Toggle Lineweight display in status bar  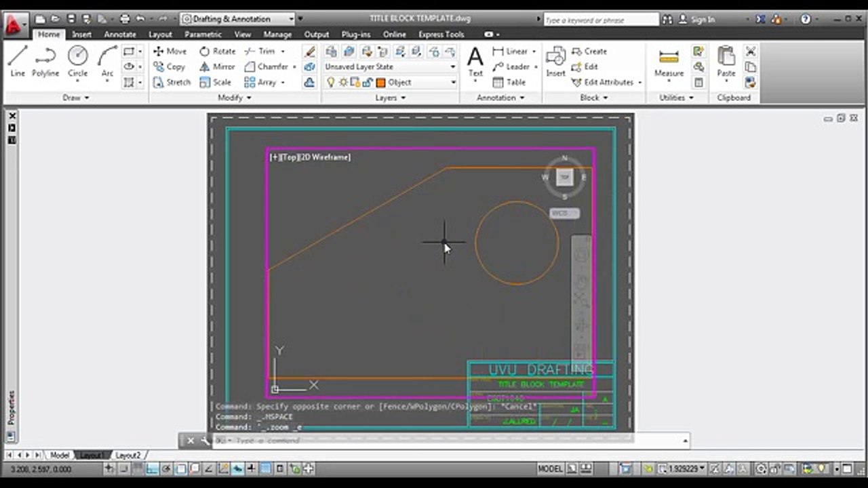252,468
